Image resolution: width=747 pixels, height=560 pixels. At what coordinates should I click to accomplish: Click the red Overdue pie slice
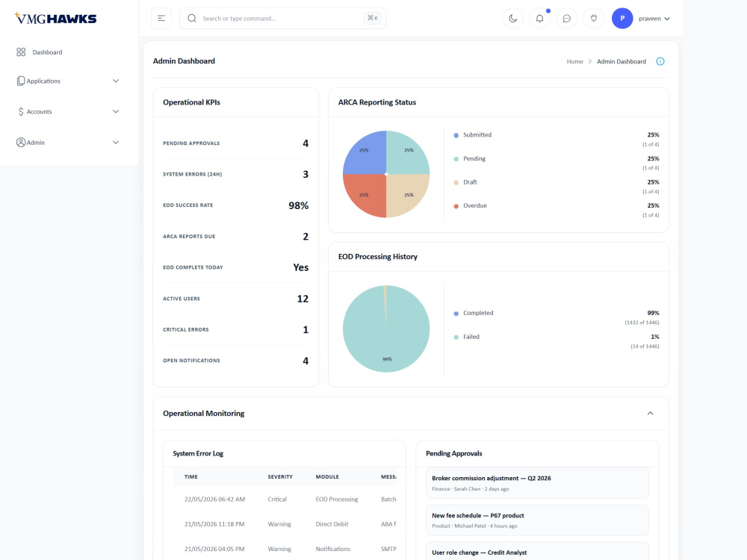coord(368,193)
